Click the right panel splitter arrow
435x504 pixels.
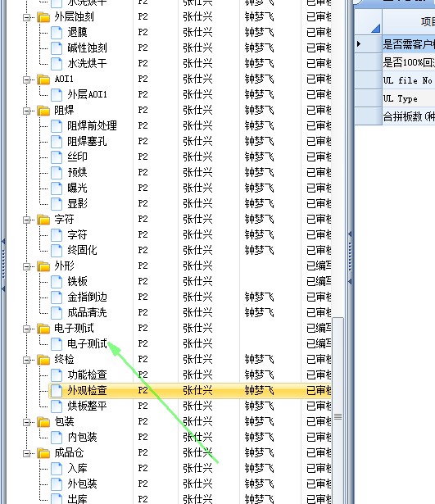[x=350, y=234]
